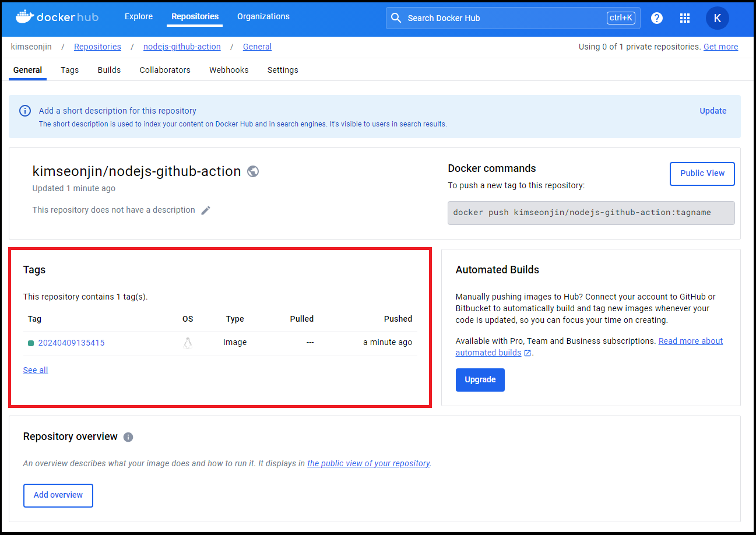
Task: Click the Linux penguin OS icon
Action: click(188, 343)
